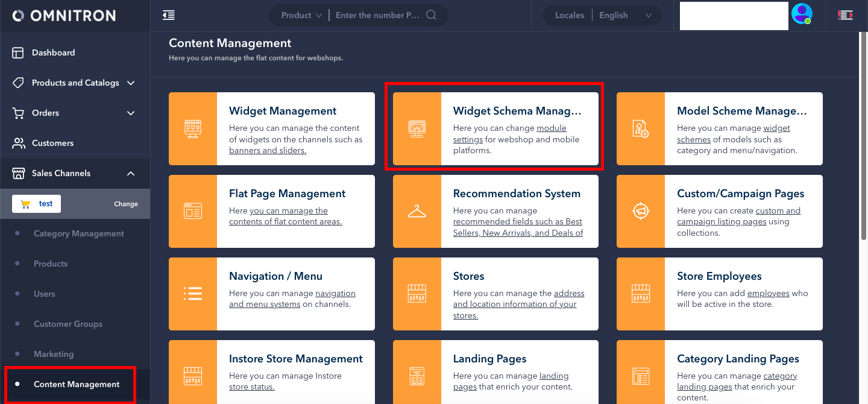868x404 pixels.
Task: Open the Products submenu item
Action: click(x=51, y=264)
